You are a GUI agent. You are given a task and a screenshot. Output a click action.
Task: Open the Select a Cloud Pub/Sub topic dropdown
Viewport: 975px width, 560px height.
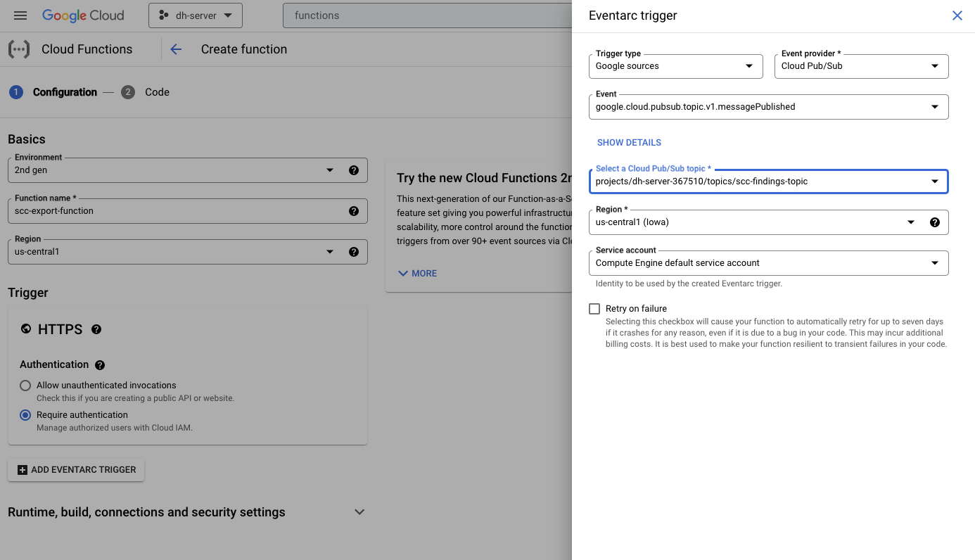coord(768,182)
